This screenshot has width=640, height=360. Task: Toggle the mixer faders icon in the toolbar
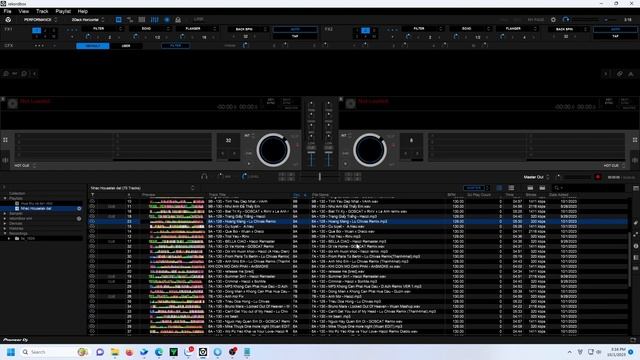(x=154, y=20)
